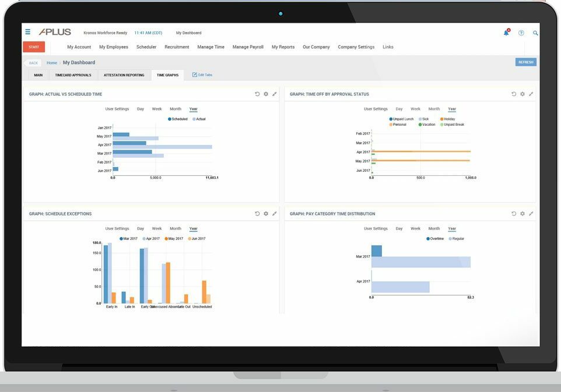Open the My Employees menu
Viewport: 561px width, 392px height.
[113, 47]
